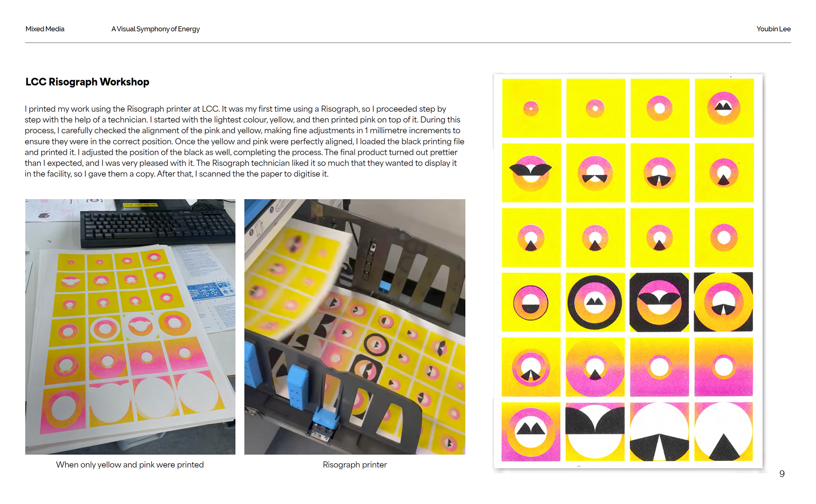The width and height of the screenshot is (816, 504).
Task: Click the 'A Visual Symphony of Energy' title
Action: pyautogui.click(x=156, y=29)
